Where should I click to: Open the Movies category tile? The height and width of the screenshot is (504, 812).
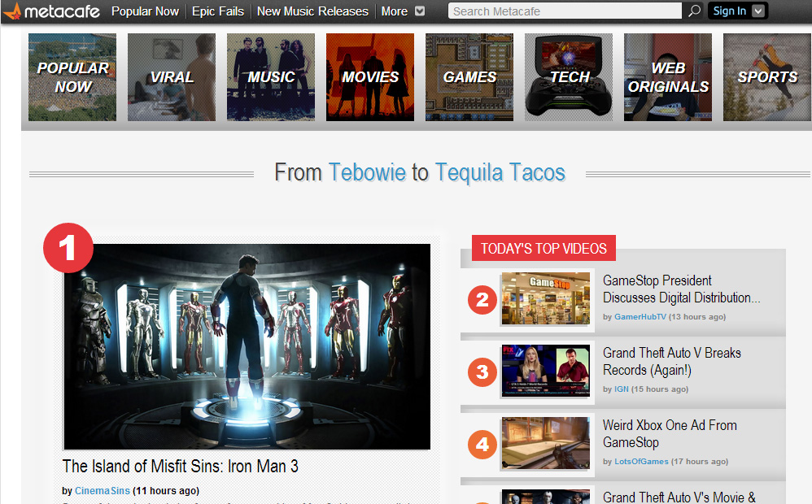[x=370, y=77]
